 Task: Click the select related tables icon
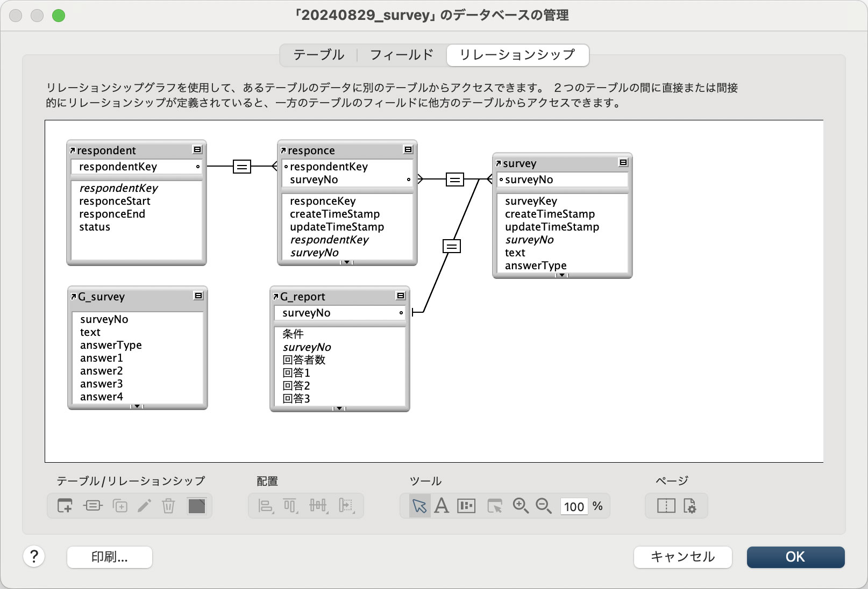(x=495, y=506)
